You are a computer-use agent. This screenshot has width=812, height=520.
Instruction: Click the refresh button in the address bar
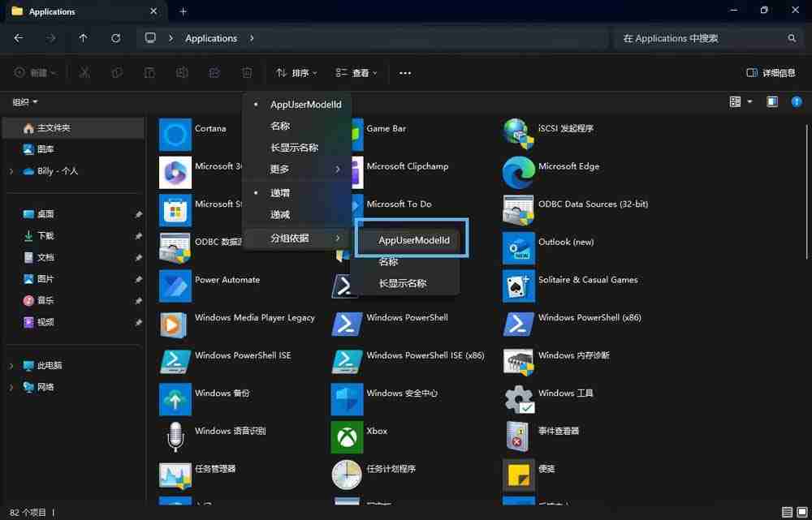pyautogui.click(x=115, y=37)
